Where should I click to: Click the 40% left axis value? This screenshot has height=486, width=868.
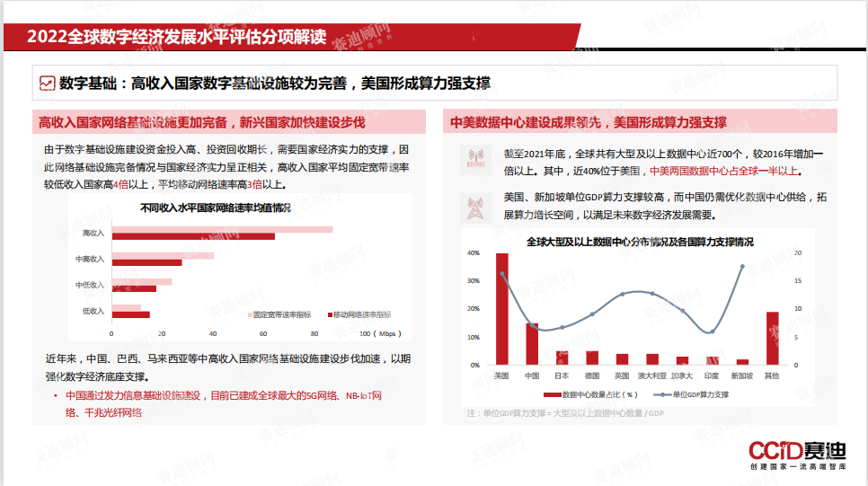click(474, 253)
